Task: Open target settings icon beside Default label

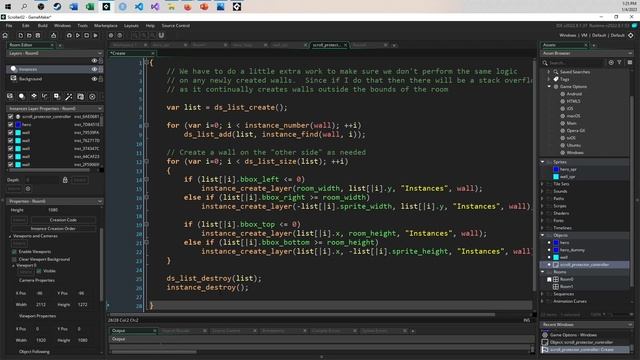Action: click(631, 36)
